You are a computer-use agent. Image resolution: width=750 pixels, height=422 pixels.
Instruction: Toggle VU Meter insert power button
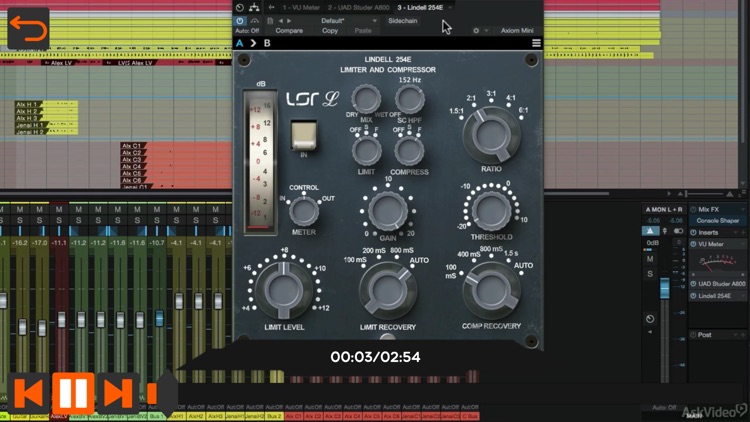point(693,244)
